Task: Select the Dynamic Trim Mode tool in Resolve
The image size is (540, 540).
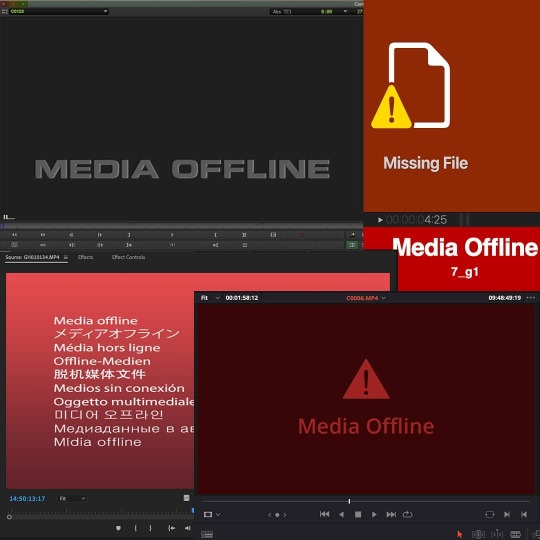Action: point(497,534)
